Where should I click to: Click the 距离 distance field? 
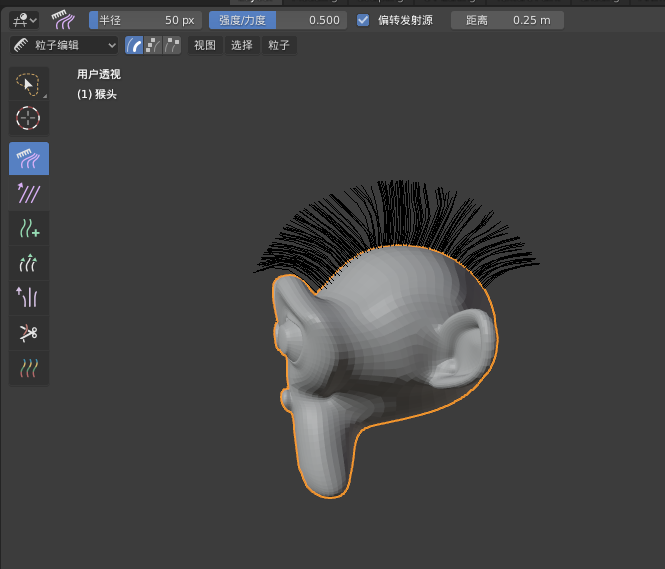click(x=507, y=20)
